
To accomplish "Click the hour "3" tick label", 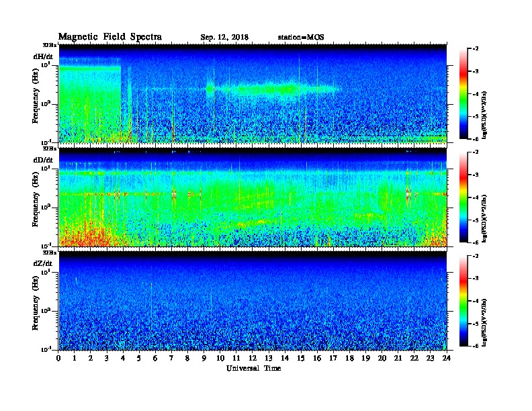I will point(107,358).
